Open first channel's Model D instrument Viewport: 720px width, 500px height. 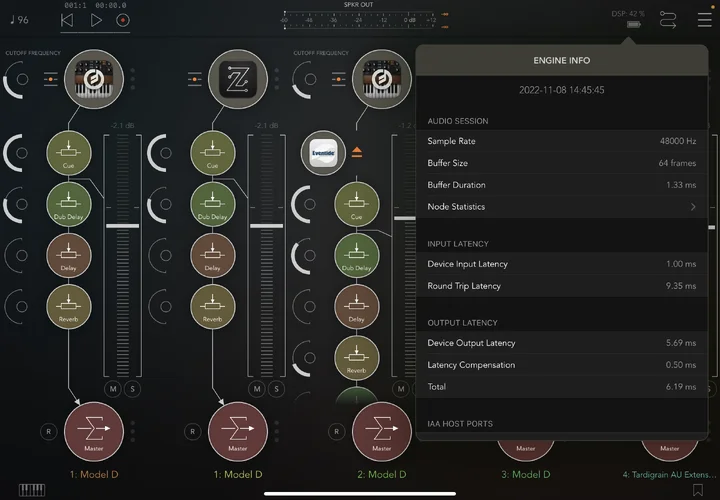[92, 78]
